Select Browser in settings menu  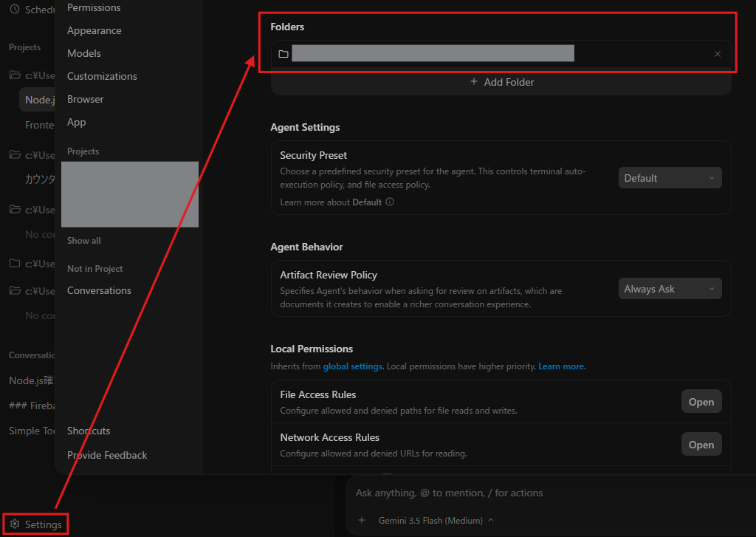[x=86, y=99]
